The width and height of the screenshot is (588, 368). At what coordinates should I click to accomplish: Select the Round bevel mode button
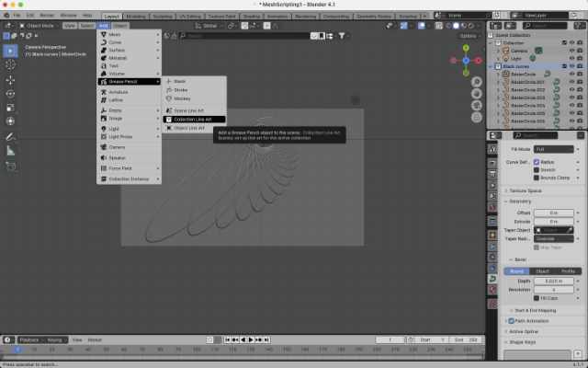(516, 270)
